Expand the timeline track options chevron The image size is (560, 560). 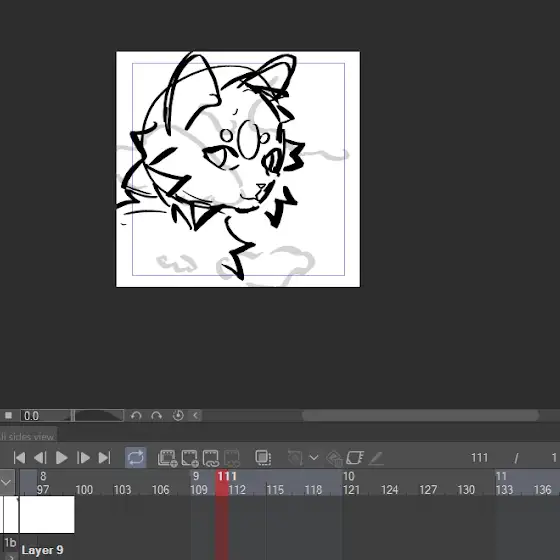(x=7, y=482)
